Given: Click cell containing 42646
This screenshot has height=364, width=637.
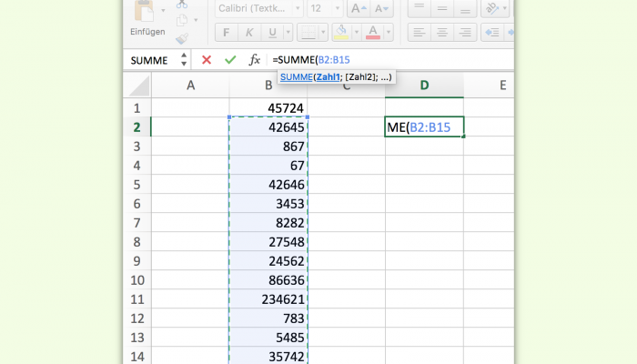Looking at the screenshot, I should tap(268, 185).
